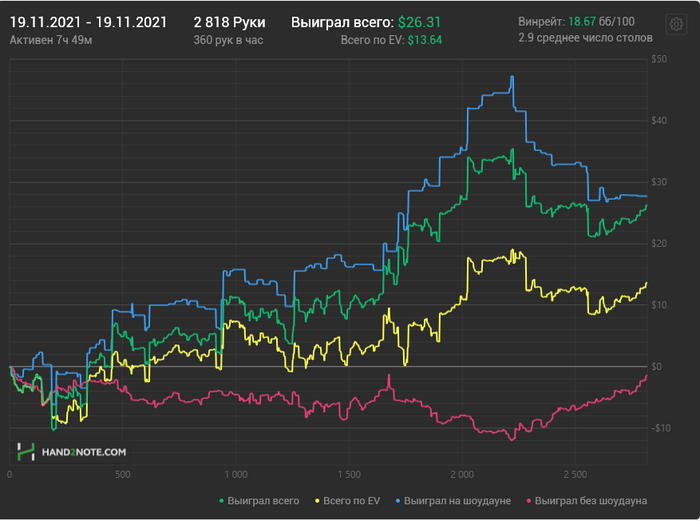Toggle the 'Выиграл на шоудауне' legend series
Viewport: 700px width, 521px height.
click(x=454, y=501)
